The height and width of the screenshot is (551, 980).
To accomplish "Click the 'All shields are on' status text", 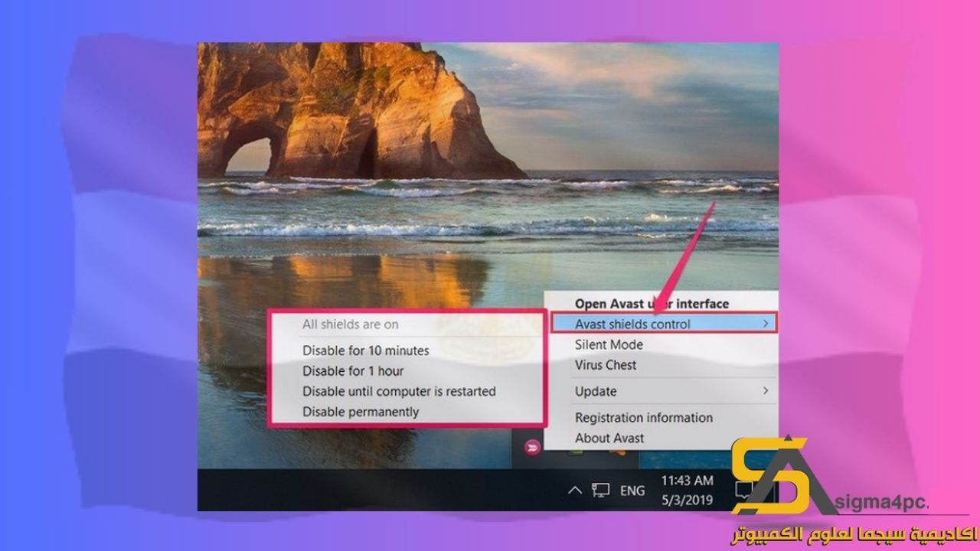I will [350, 324].
